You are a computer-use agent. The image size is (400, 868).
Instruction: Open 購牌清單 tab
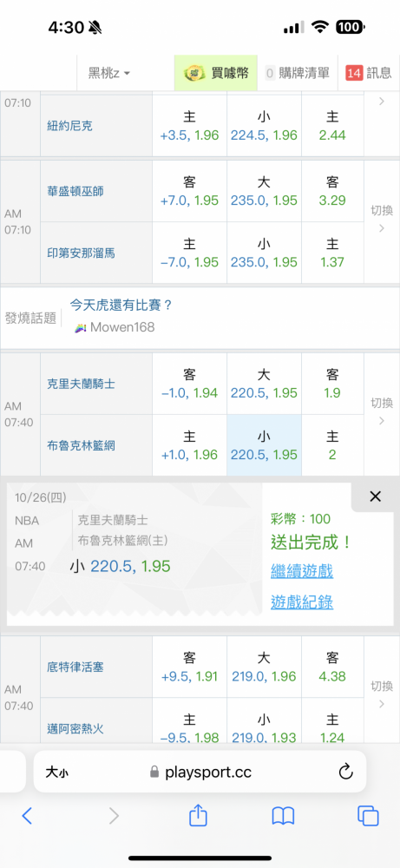point(298,73)
